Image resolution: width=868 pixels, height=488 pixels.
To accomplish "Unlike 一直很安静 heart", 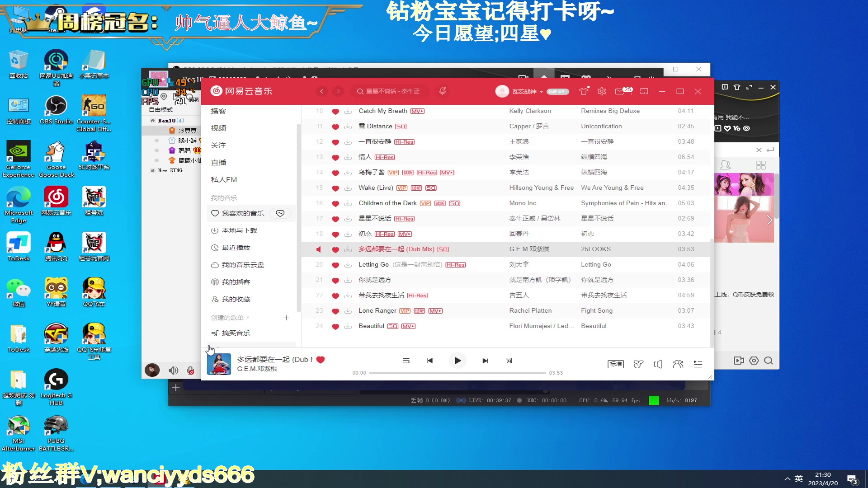I will click(335, 142).
